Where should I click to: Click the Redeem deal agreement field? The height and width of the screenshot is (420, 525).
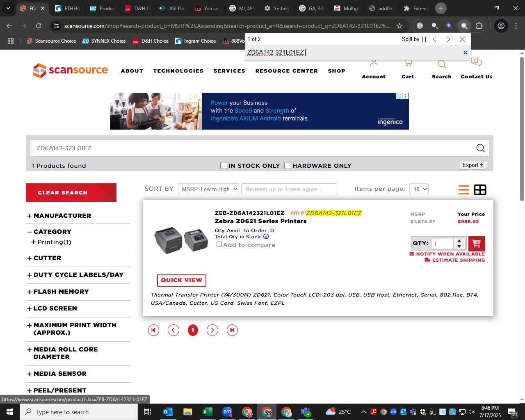[289, 189]
